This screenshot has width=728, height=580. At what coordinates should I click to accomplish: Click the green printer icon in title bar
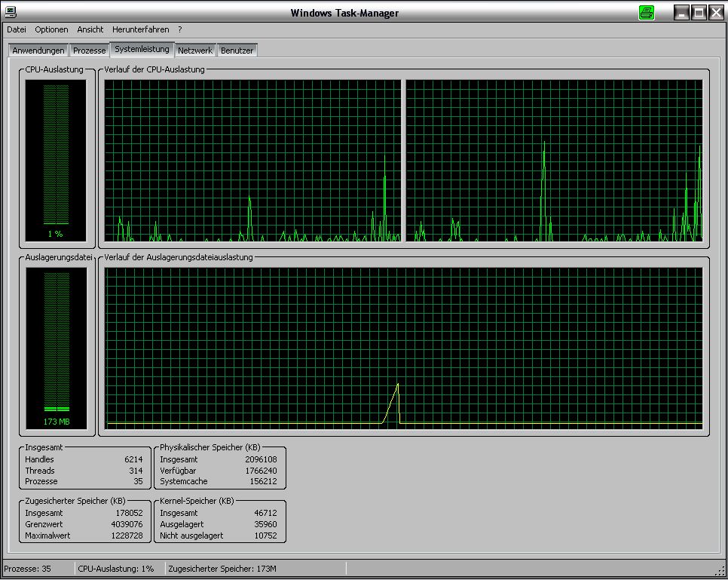(647, 13)
